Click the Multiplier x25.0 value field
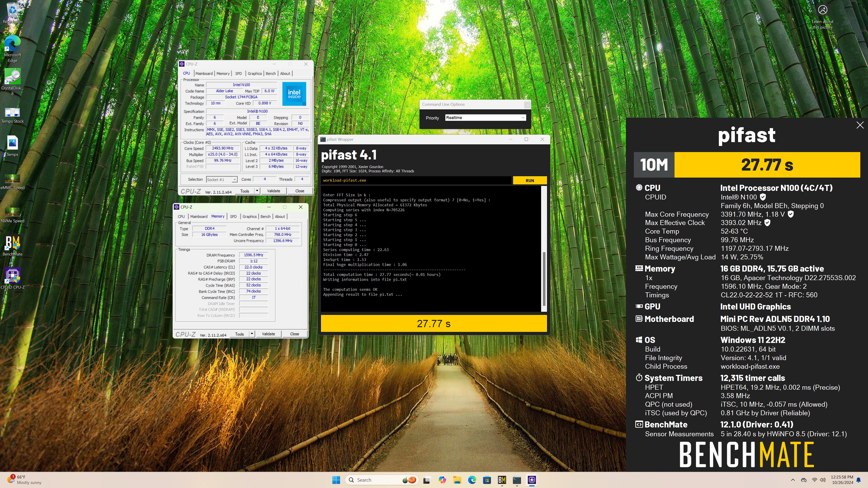The height and width of the screenshot is (488, 868). [x=223, y=154]
